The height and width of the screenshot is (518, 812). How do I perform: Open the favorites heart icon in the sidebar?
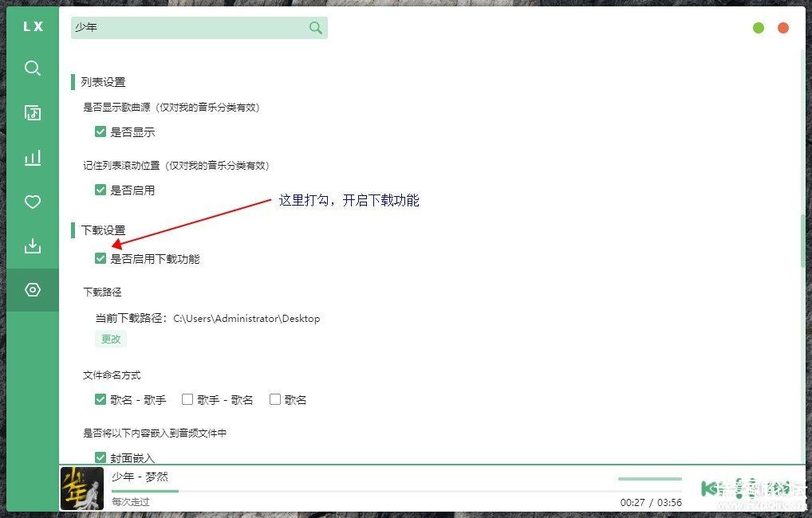click(x=32, y=202)
